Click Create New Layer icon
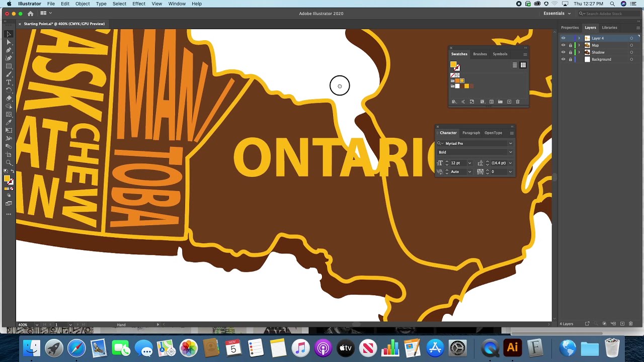The height and width of the screenshot is (362, 644). pos(622,324)
